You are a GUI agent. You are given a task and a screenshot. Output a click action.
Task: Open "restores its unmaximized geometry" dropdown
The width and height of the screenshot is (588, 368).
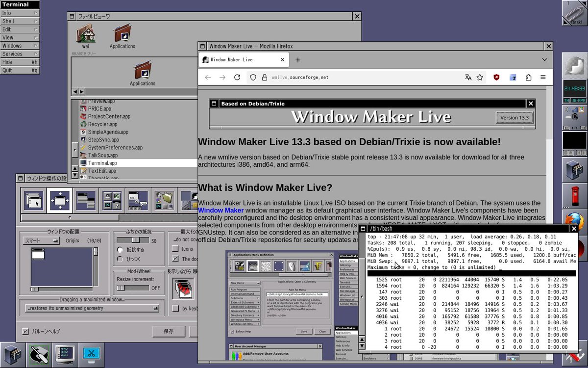[x=93, y=308]
